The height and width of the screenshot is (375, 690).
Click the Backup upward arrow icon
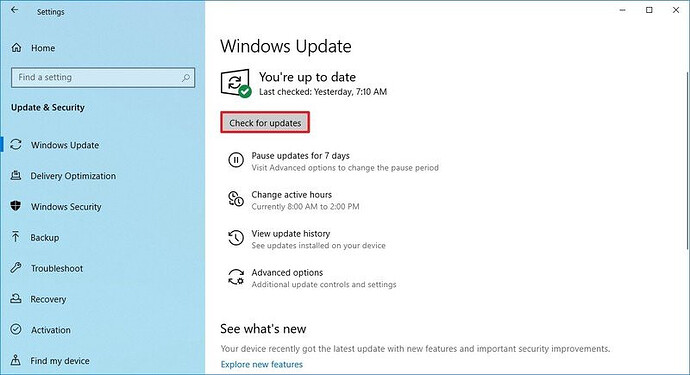(16, 237)
